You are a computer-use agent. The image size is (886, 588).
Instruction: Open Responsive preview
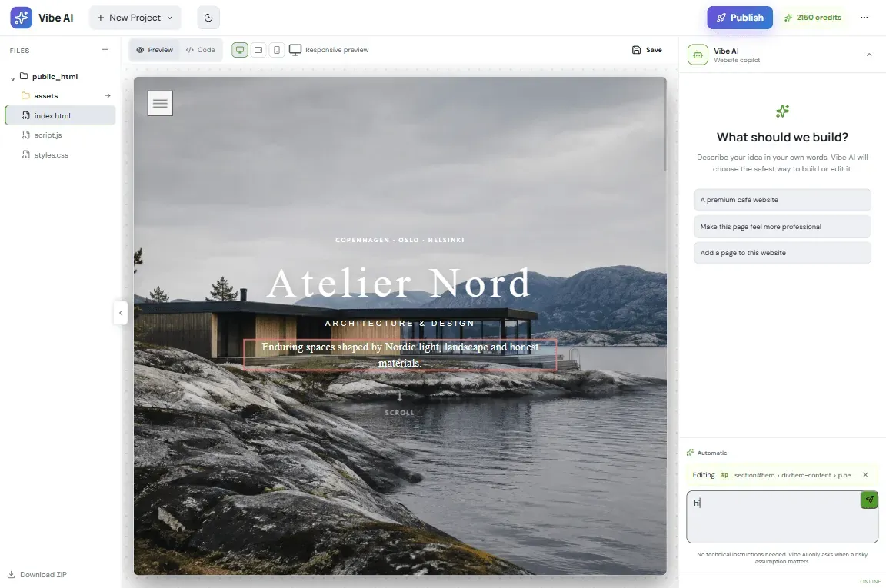329,50
